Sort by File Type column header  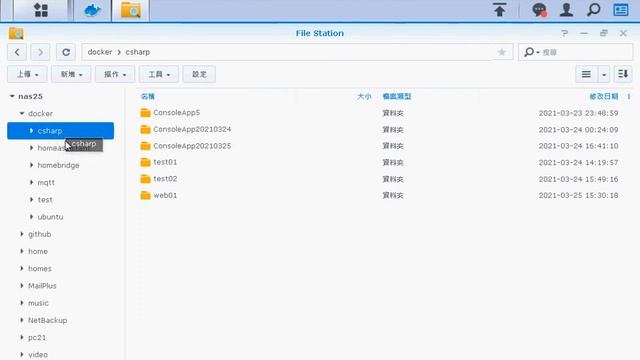point(397,96)
